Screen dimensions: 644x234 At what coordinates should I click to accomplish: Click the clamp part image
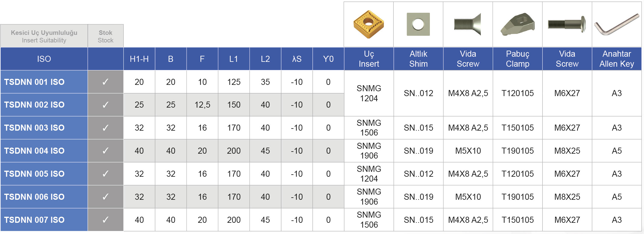518,24
